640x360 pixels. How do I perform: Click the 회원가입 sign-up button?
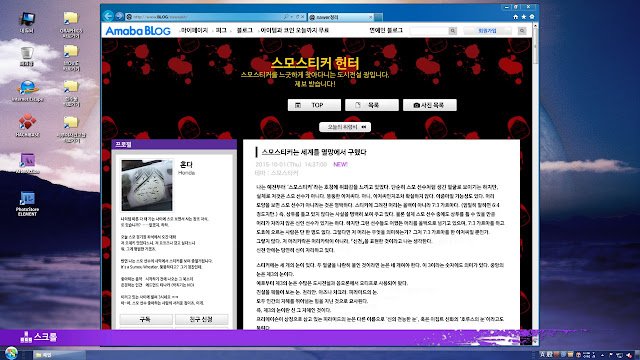tap(487, 31)
